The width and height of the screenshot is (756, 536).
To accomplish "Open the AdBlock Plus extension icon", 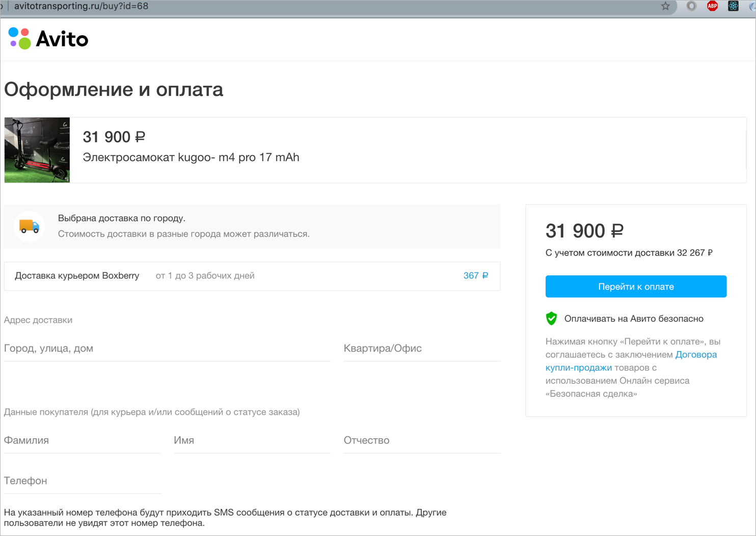I will [x=712, y=6].
